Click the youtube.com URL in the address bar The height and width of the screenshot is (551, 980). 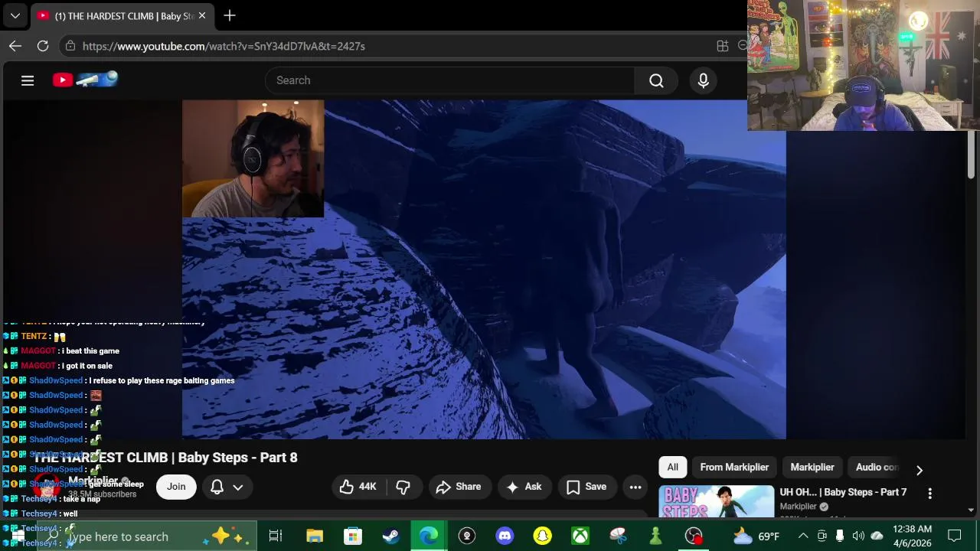(224, 46)
